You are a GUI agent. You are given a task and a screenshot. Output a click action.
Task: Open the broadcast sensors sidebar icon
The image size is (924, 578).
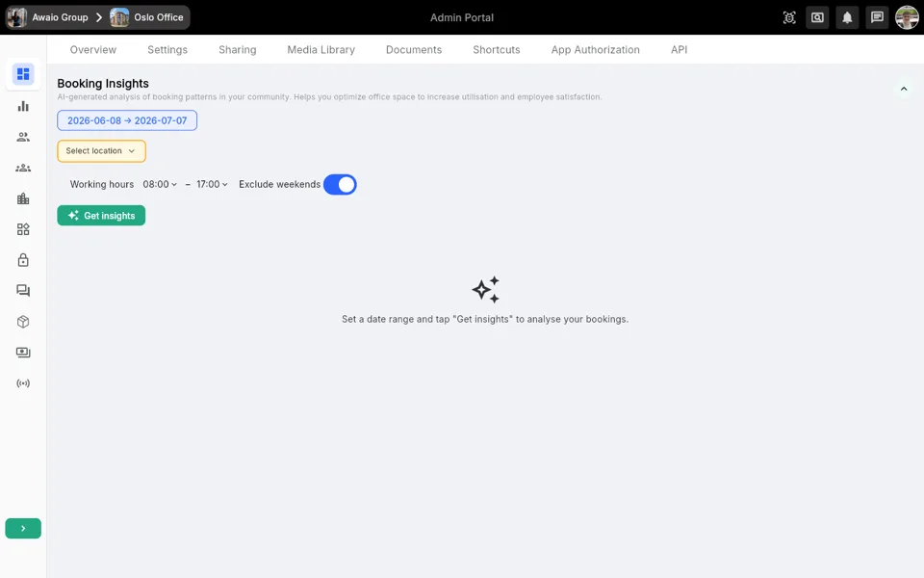[23, 383]
